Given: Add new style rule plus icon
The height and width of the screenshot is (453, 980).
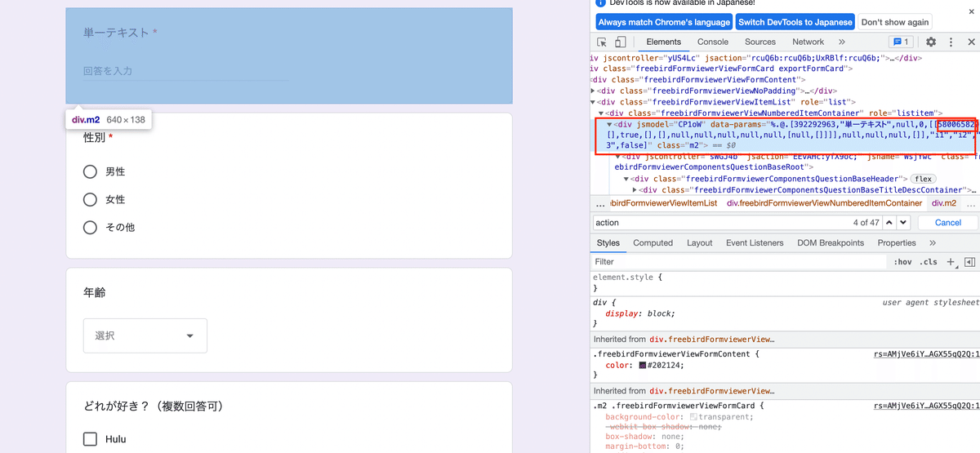Looking at the screenshot, I should coord(951,262).
